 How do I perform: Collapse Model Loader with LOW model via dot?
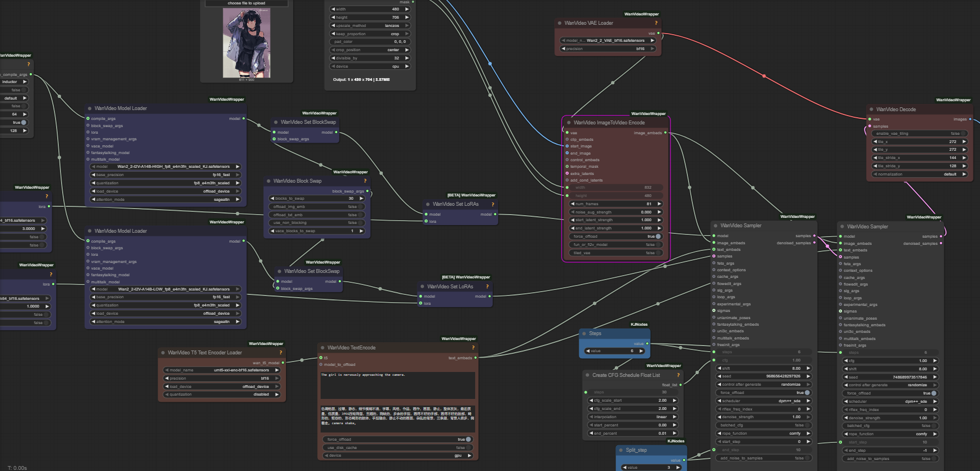coord(89,231)
